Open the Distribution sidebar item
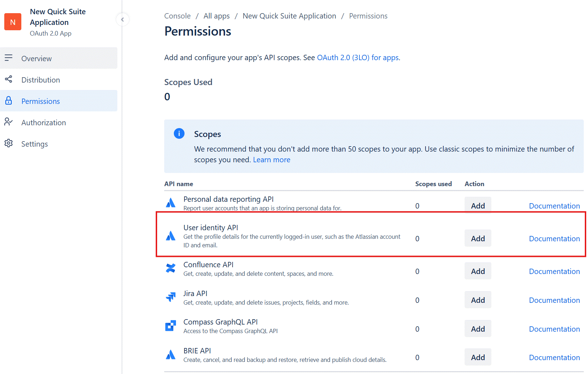The height and width of the screenshot is (374, 588). click(x=59, y=80)
